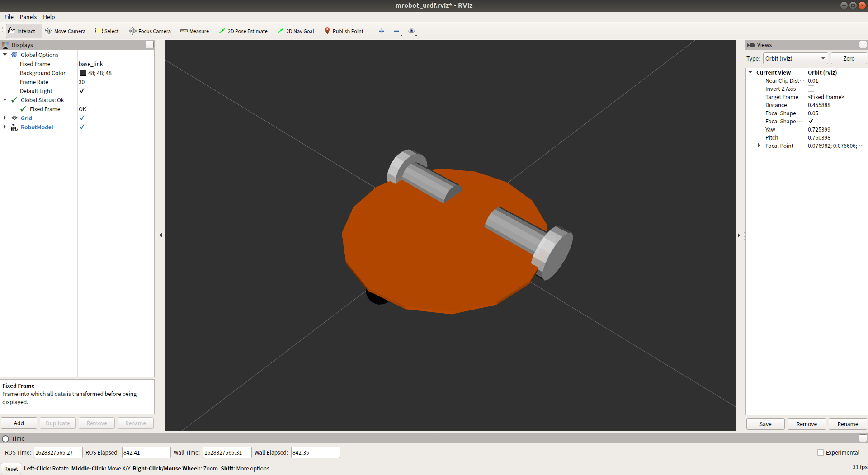Screen dimensions: 868x475
Task: Click the base_link Fixed Frame value
Action: [x=91, y=64]
